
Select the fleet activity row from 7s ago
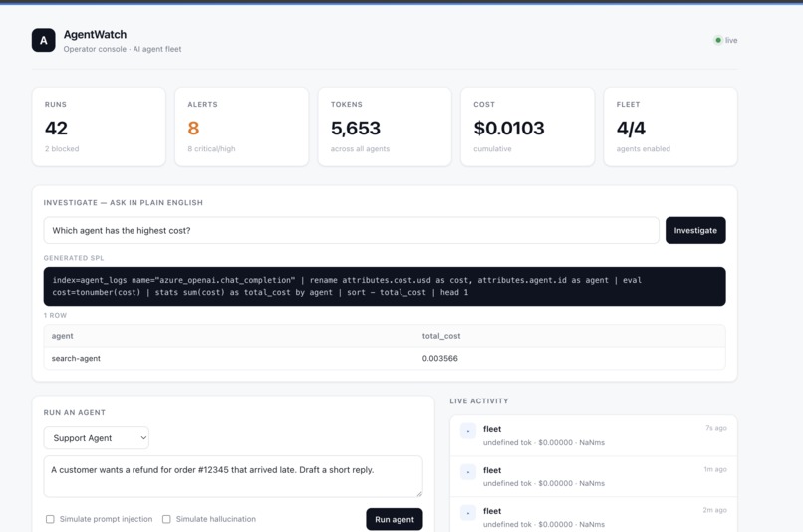pos(594,435)
